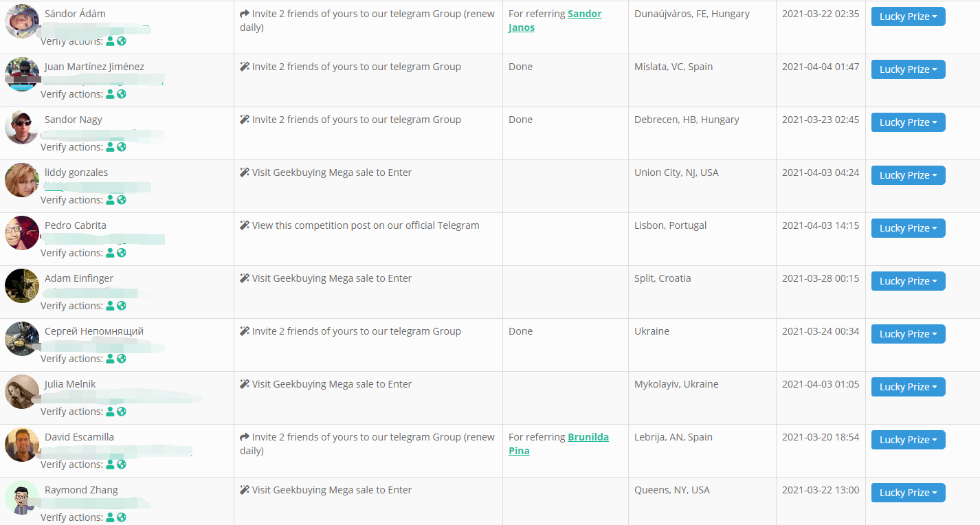Open the Brunilda Pina referral link
The height and width of the screenshot is (525, 980).
[x=558, y=444]
